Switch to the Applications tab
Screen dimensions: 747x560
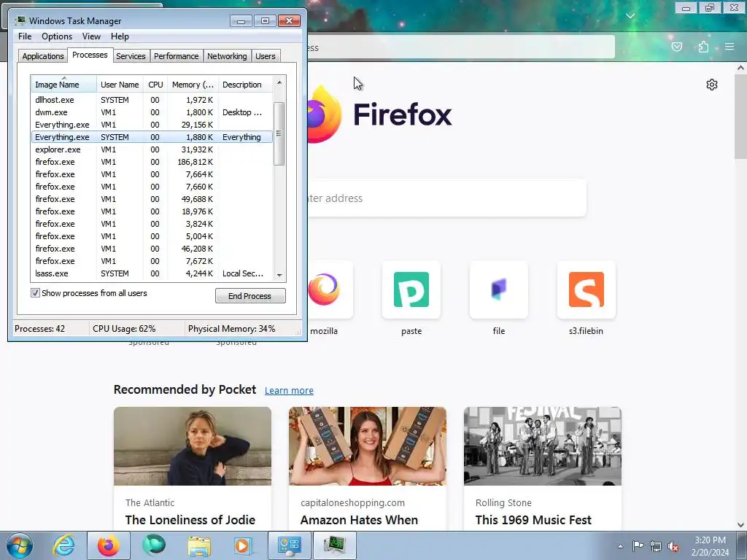pos(43,56)
